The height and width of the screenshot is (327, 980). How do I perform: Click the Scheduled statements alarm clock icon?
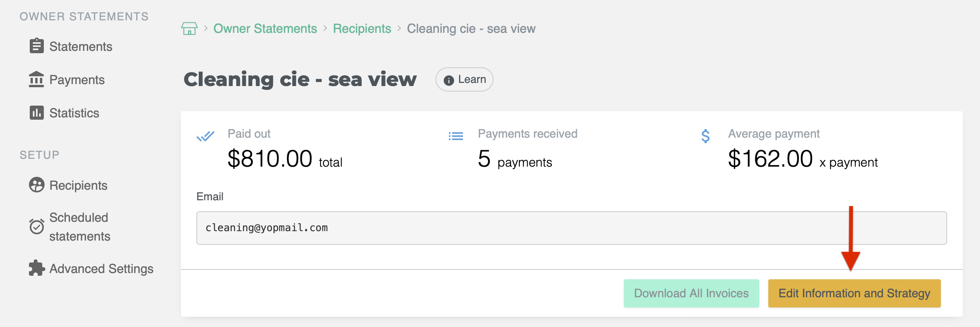tap(37, 226)
